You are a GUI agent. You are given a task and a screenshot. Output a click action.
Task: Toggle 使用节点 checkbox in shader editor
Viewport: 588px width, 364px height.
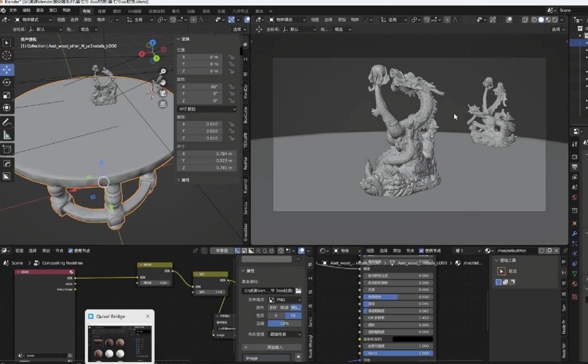[x=421, y=251]
